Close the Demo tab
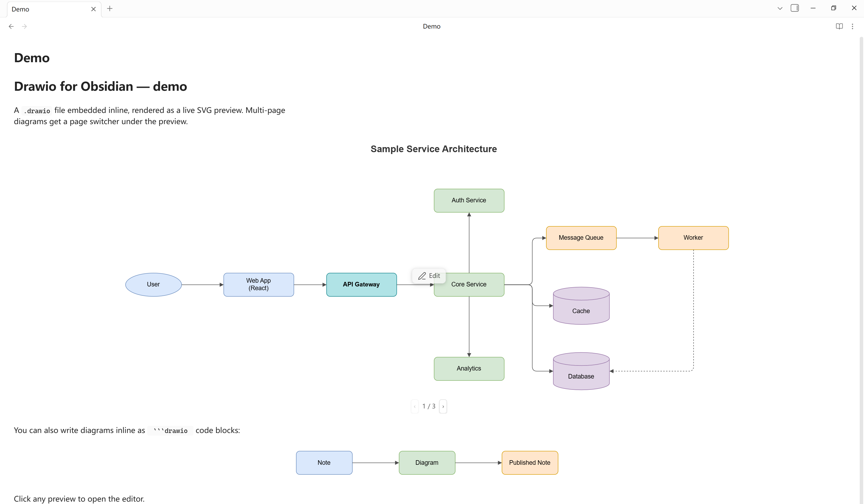The height and width of the screenshot is (504, 864). pyautogui.click(x=93, y=9)
